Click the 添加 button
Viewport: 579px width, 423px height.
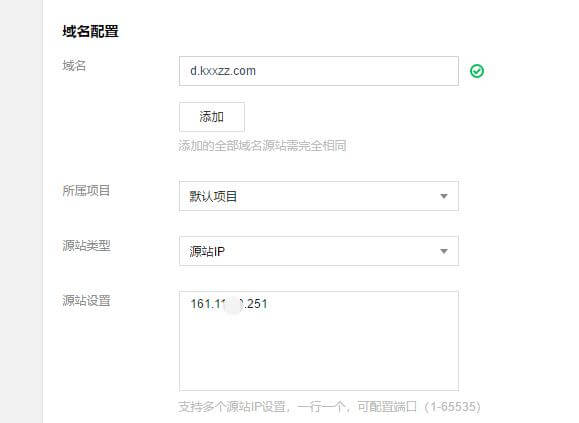(x=212, y=117)
